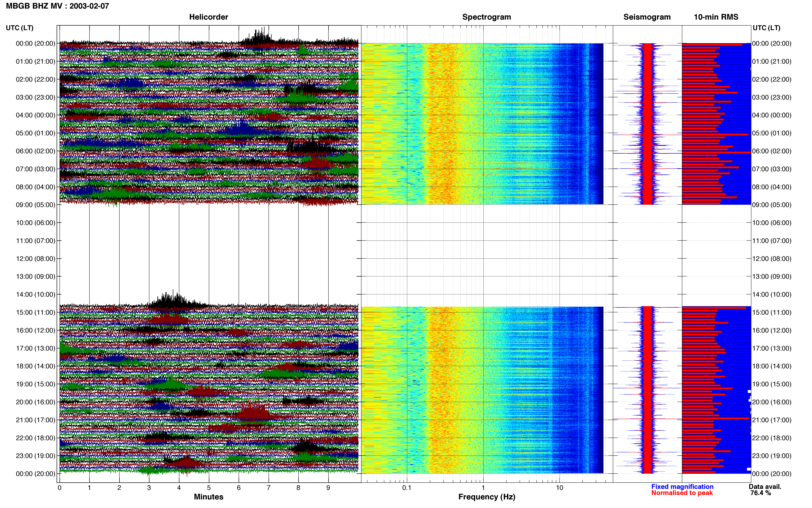Click the left '07:00 (03:00)' time label
Image resolution: width=812 pixels, height=508 pixels.
[x=35, y=169]
